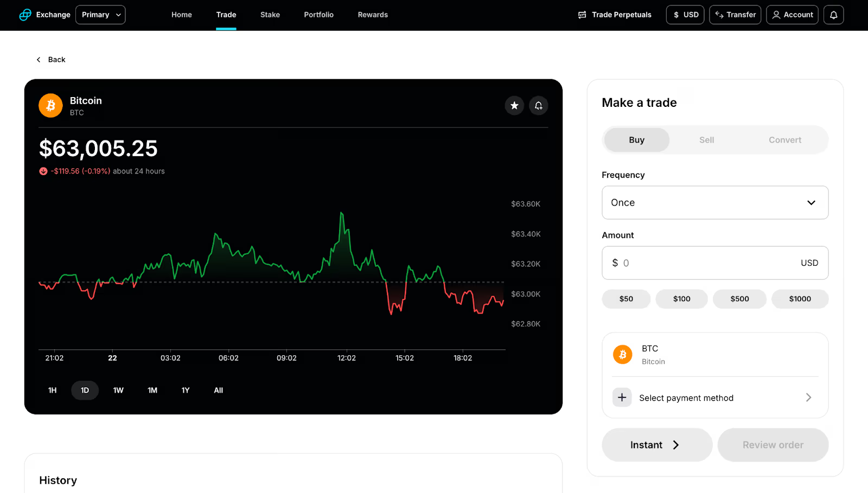
Task: Set a price alert via the bell icon
Action: (x=538, y=105)
